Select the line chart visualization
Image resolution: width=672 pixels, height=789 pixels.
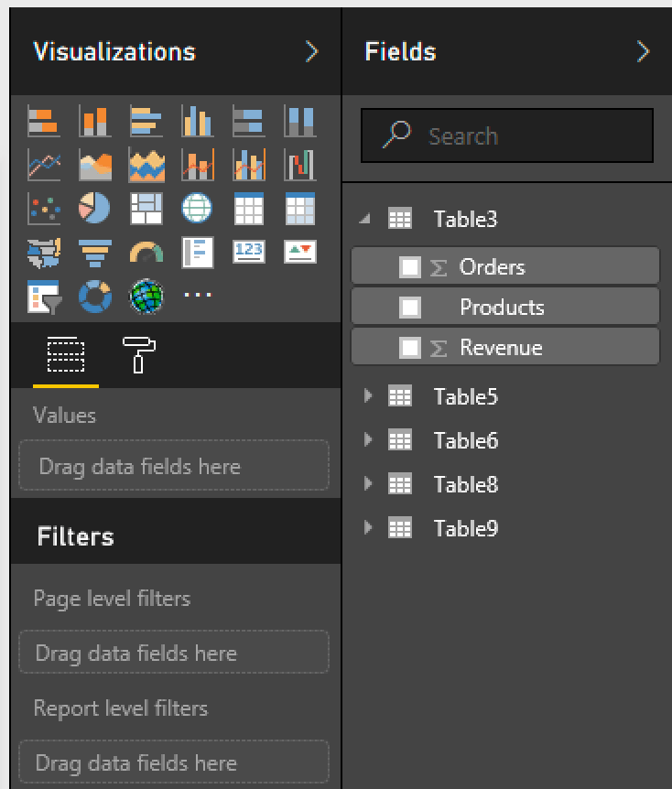(43, 165)
